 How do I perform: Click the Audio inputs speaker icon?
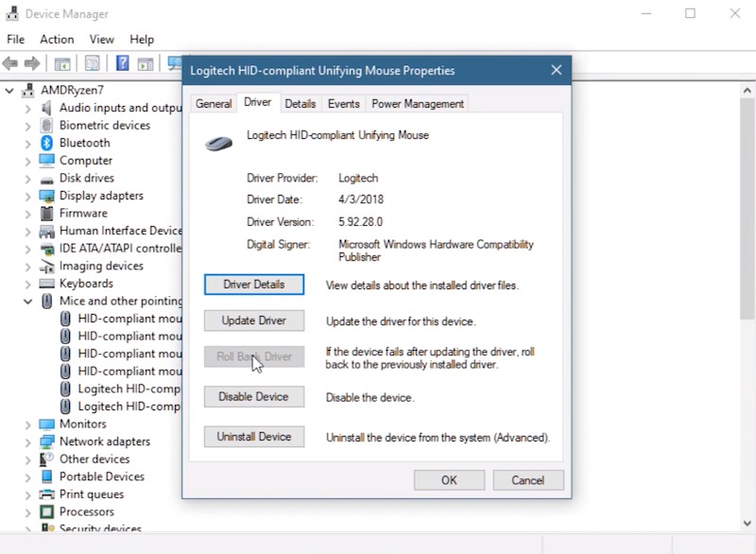46,108
